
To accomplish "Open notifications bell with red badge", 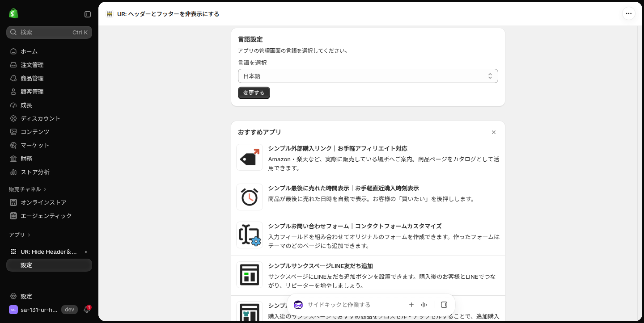I will (87, 310).
